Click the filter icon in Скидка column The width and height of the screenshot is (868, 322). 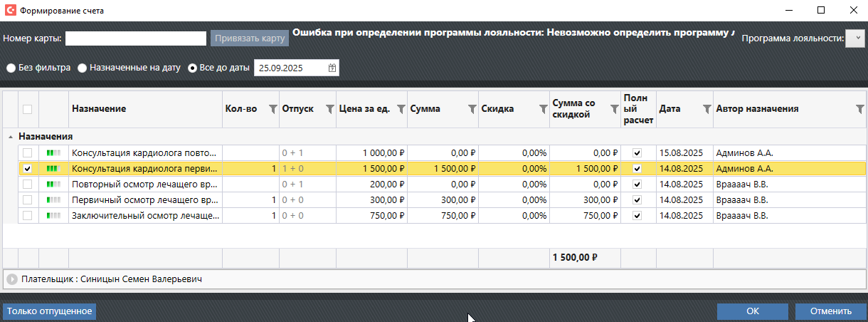(x=543, y=109)
